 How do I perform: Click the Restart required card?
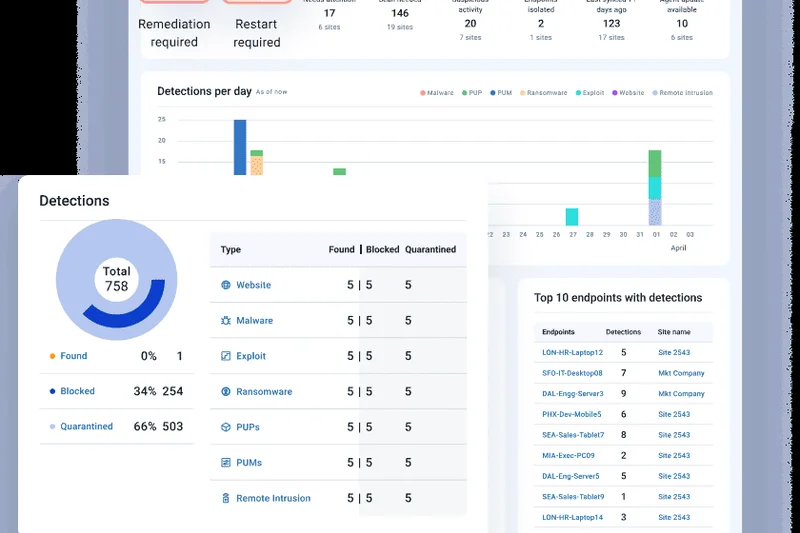tap(257, 32)
